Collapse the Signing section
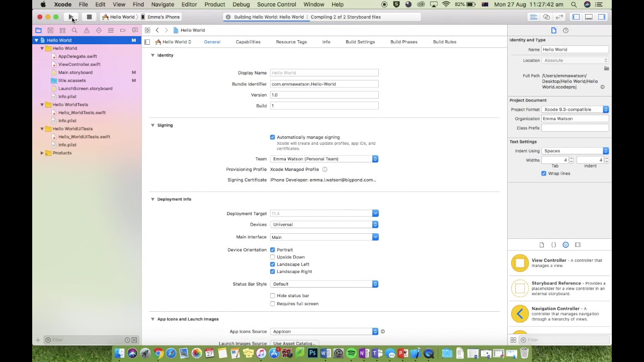The height and width of the screenshot is (362, 644). [x=152, y=125]
